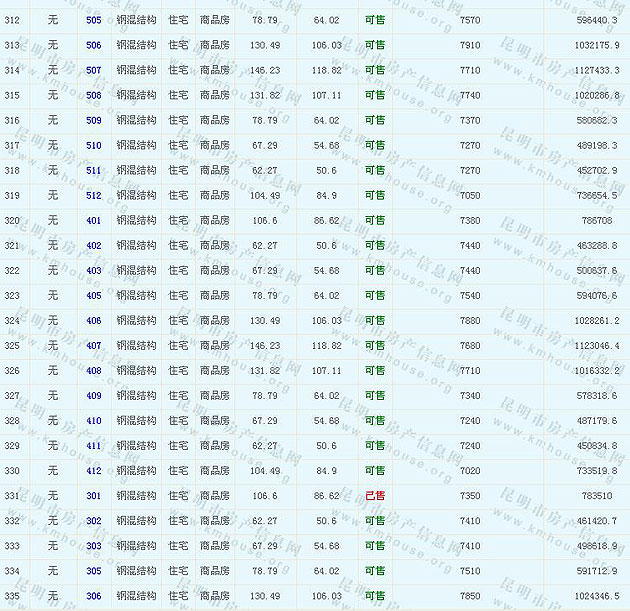Click room 512 link
This screenshot has height=611, width=630.
point(93,195)
